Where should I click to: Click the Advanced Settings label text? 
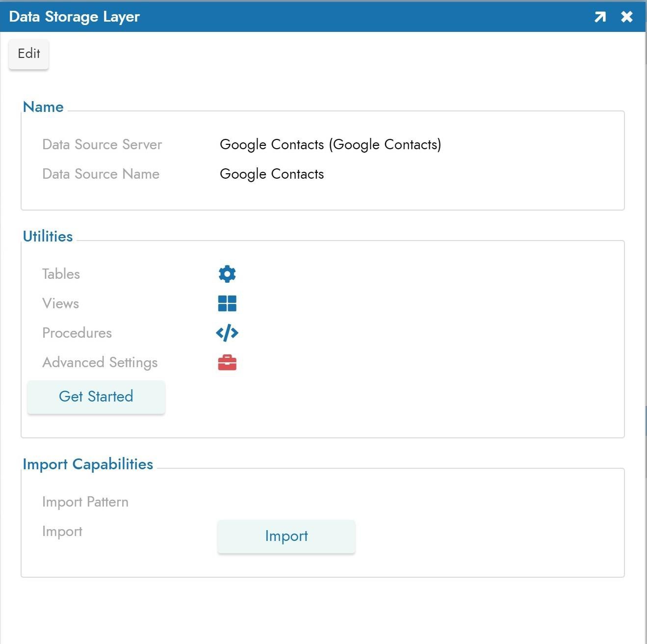click(100, 362)
